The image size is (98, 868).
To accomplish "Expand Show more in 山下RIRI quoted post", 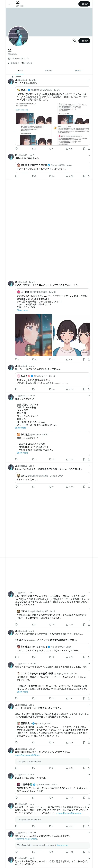I will [x=22, y=310].
